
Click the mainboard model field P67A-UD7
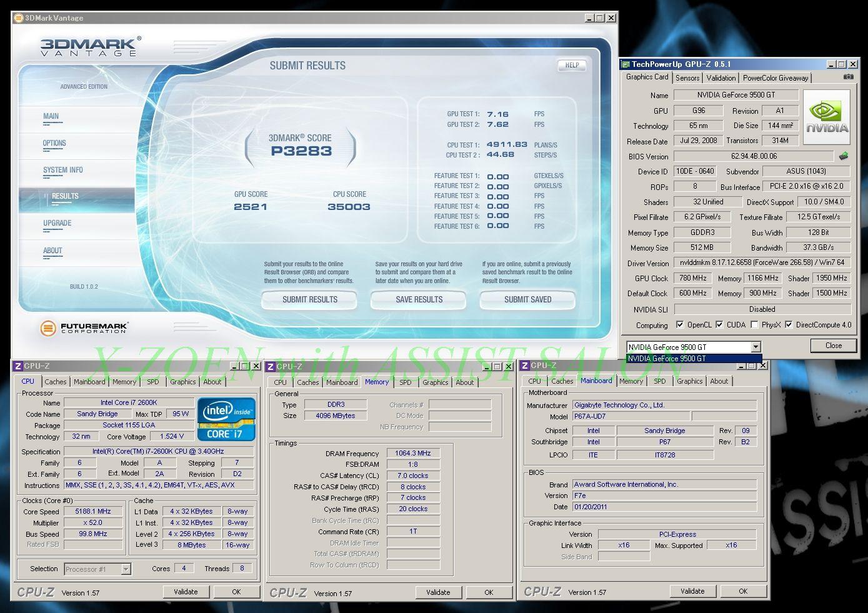631,416
